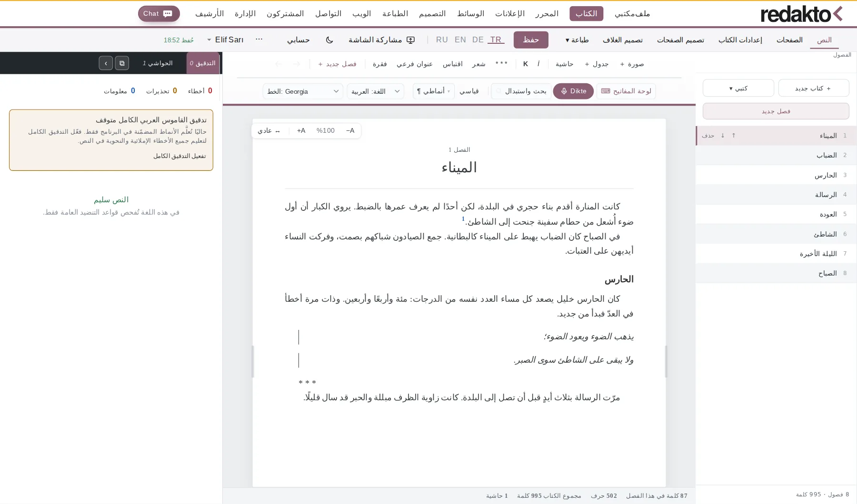
Task: Click sidebar فصل جديد button
Action: 776,111
